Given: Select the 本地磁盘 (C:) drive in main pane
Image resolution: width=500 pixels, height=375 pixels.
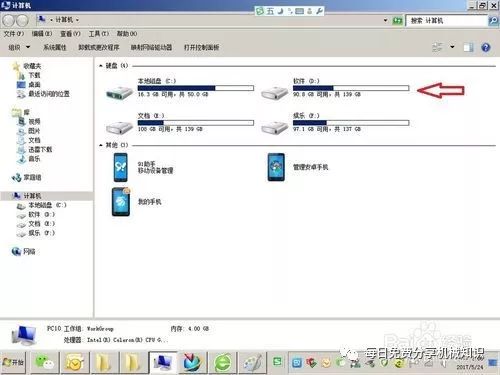Looking at the screenshot, I should [x=180, y=88].
